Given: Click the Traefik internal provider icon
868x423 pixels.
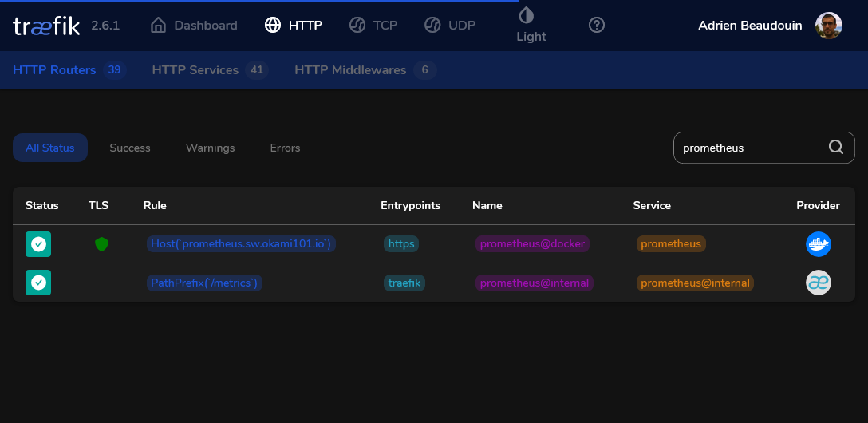Looking at the screenshot, I should [819, 283].
